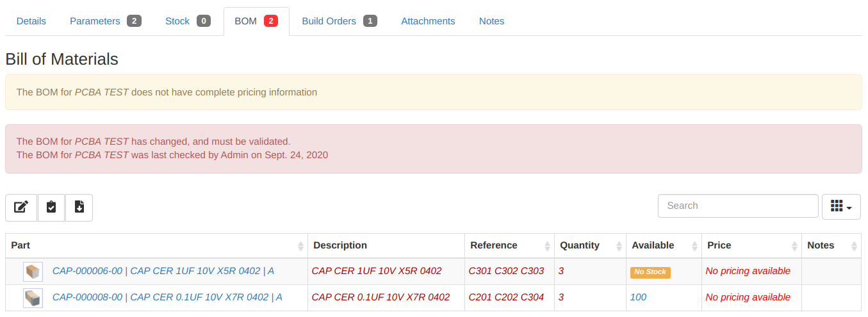Sort table by Part column arrows
The height and width of the screenshot is (317, 868).
click(300, 246)
